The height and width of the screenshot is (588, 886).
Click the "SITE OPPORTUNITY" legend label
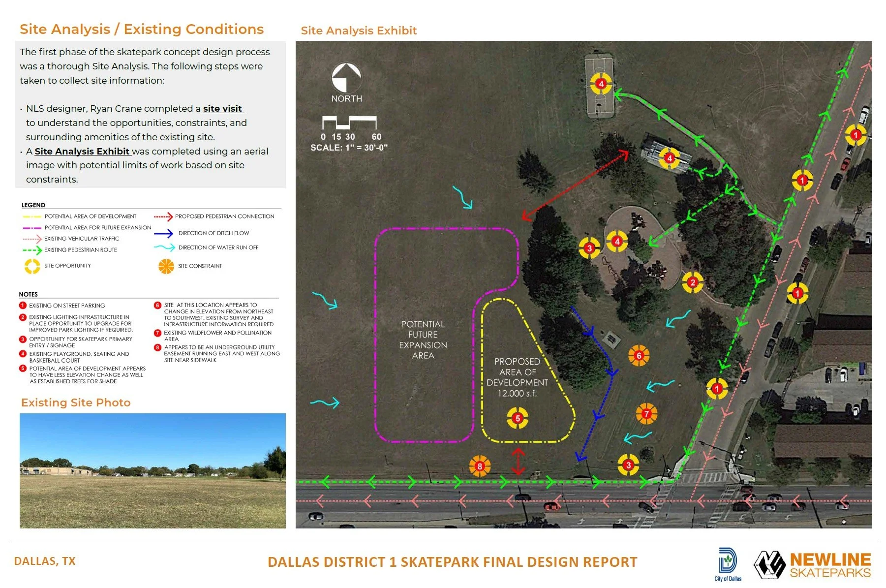[x=67, y=266]
